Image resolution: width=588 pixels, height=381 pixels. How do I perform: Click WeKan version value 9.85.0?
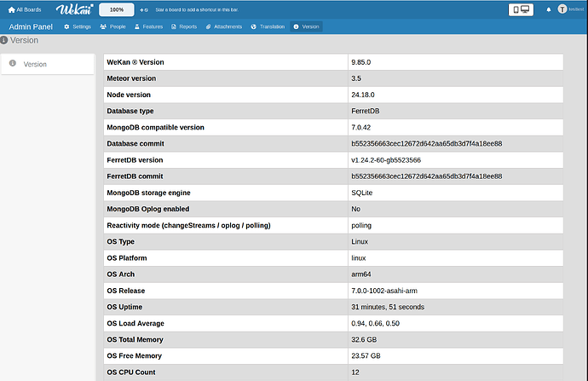click(361, 62)
